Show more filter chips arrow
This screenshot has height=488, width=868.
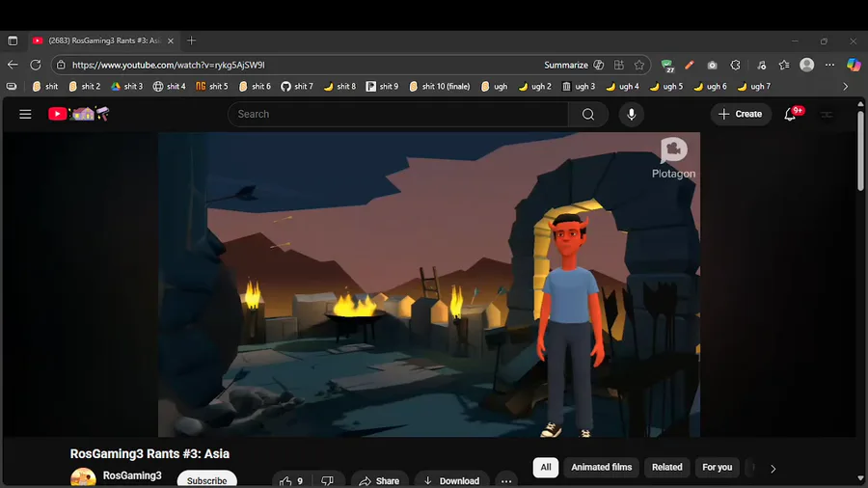point(773,468)
